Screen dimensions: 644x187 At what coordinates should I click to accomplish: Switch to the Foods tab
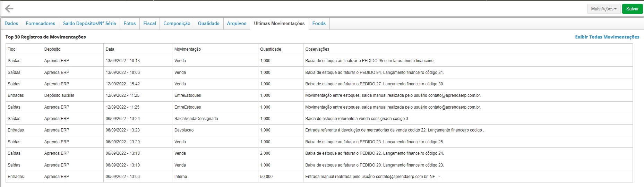click(319, 24)
